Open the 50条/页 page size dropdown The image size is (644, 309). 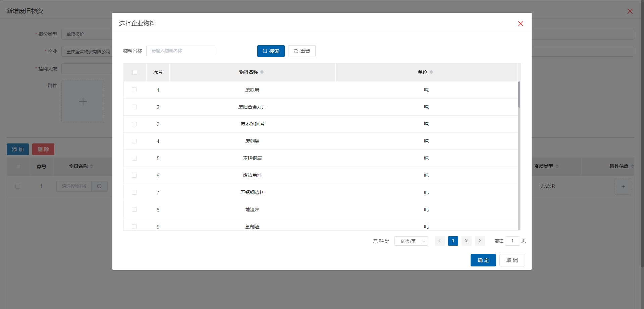(x=411, y=241)
